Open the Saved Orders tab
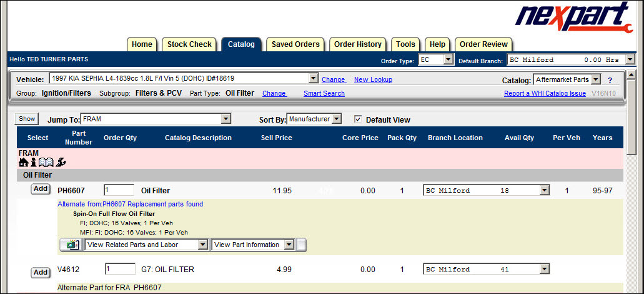The image size is (644, 294). [295, 44]
